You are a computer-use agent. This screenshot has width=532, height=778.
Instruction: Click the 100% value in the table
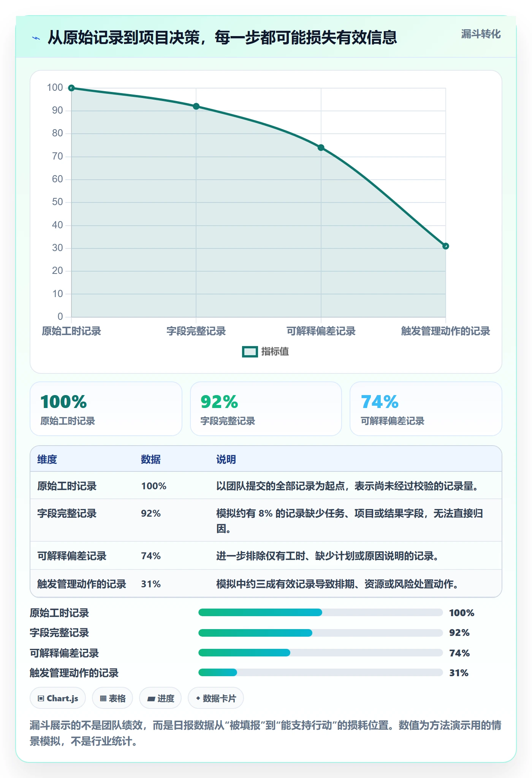154,486
